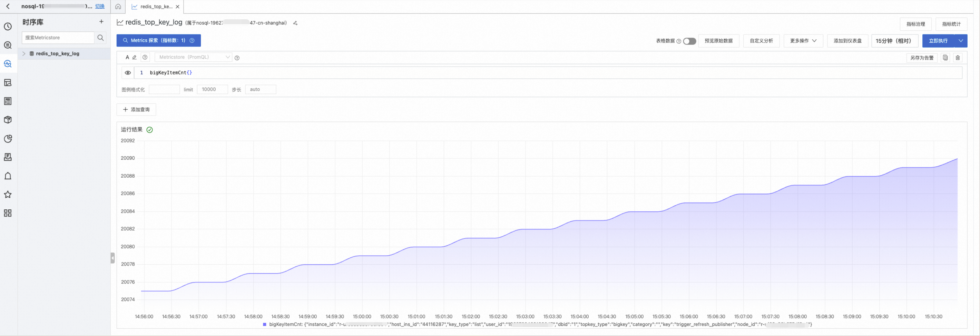980x336 pixels.
Task: Click the redis_top_key_log page title
Action: click(x=154, y=22)
